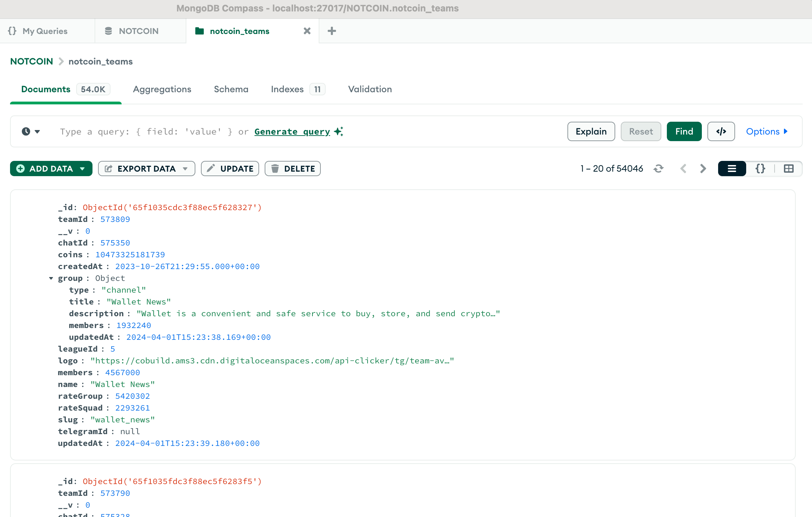Open a new tab with plus icon
Viewport: 812px width, 517px height.
332,31
